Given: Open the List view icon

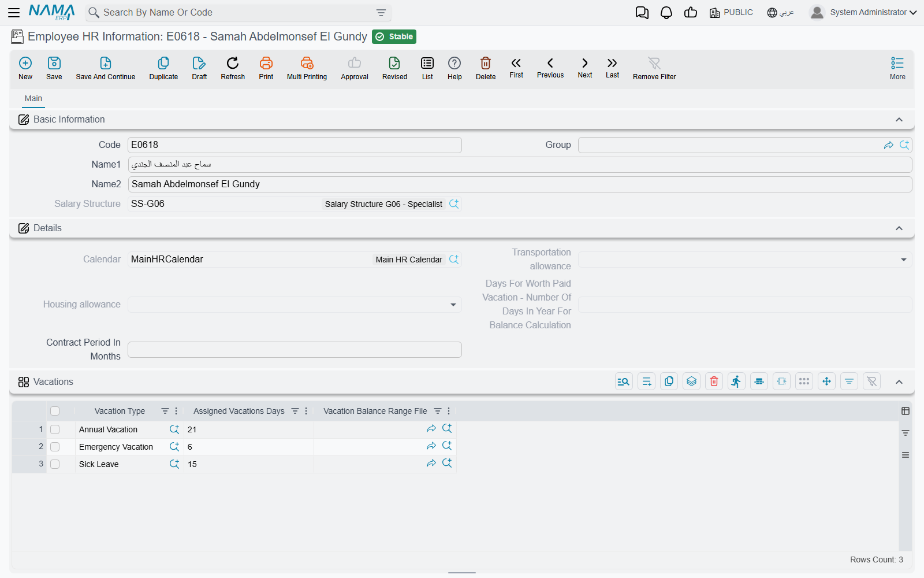Looking at the screenshot, I should [427, 68].
